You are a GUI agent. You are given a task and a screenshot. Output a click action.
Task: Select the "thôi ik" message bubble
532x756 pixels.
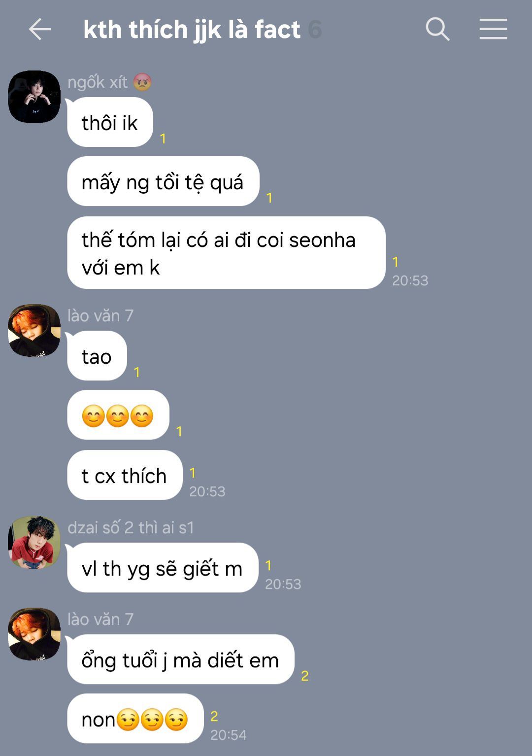tap(110, 122)
